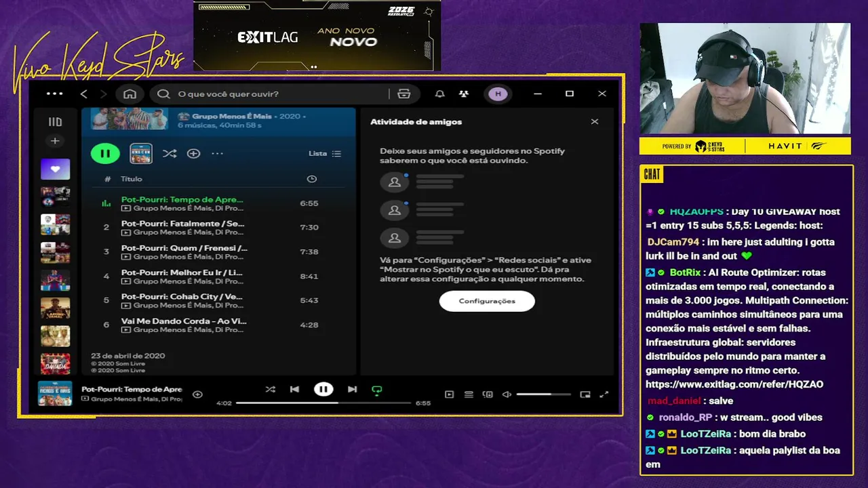
Task: Open the 'Dançada' playlist thumbnail in sidebar
Action: 55,364
